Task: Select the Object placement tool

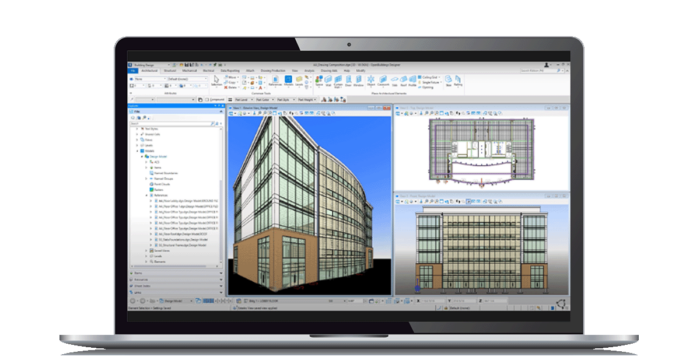Action: (x=371, y=81)
